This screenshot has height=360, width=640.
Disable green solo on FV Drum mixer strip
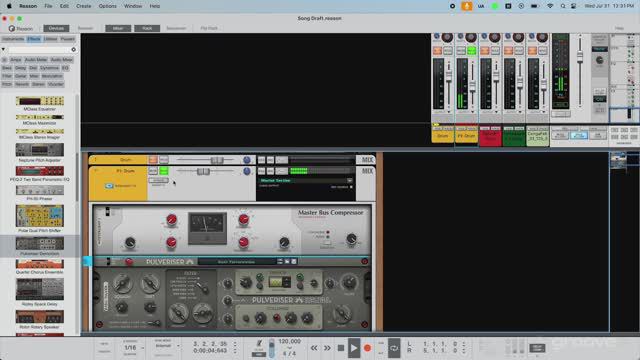[471, 51]
